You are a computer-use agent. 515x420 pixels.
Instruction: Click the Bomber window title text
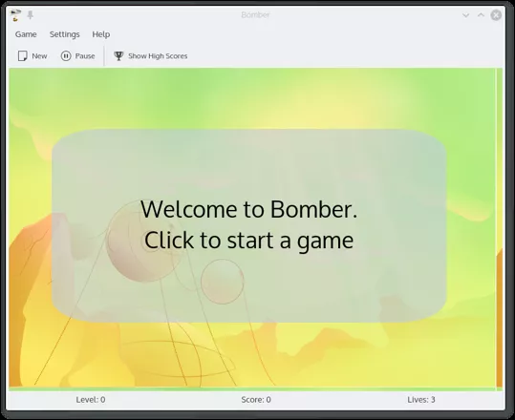(x=255, y=14)
